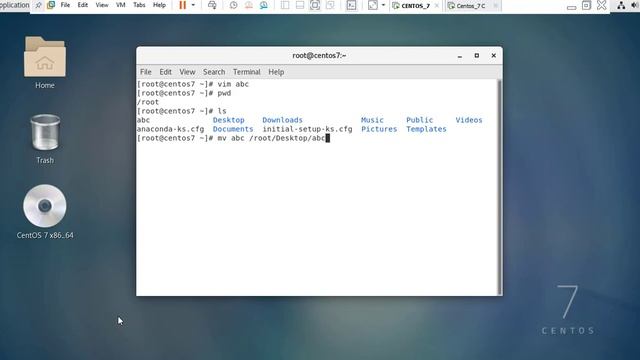Click initial-setup-ks.cfg in ls output
640x360 pixels.
(307, 129)
